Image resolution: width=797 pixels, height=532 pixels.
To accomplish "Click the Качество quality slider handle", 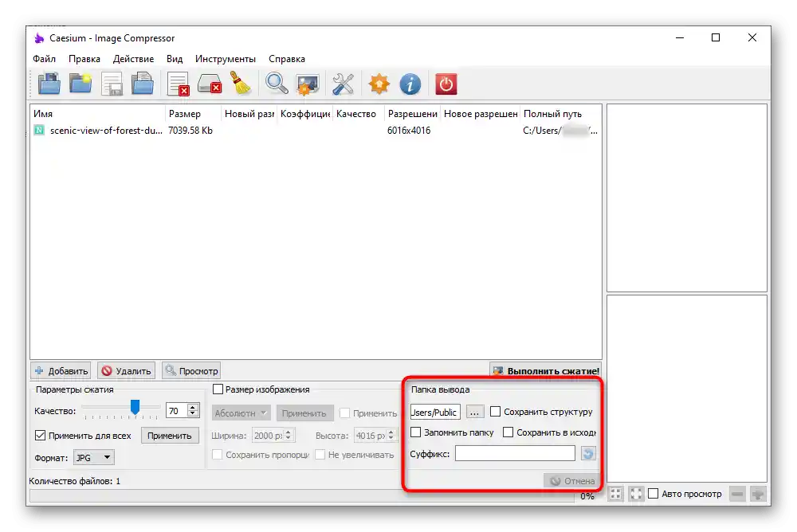I will tap(135, 407).
